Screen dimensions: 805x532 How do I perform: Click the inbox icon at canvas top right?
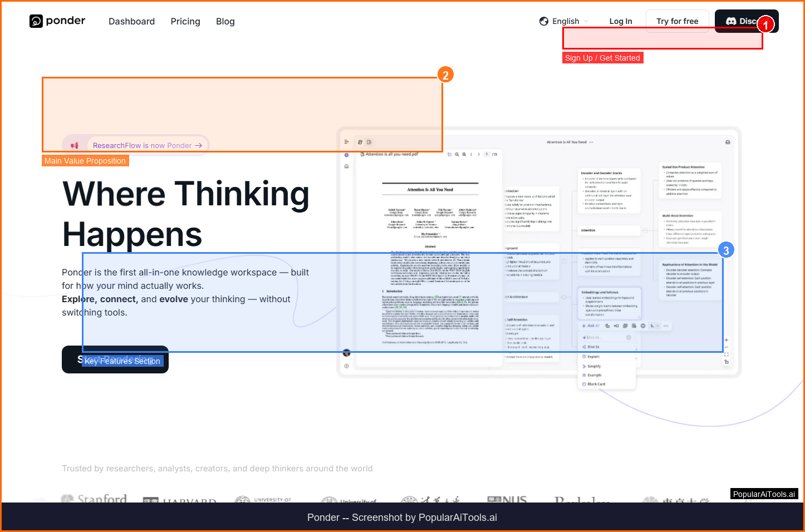coord(728,142)
